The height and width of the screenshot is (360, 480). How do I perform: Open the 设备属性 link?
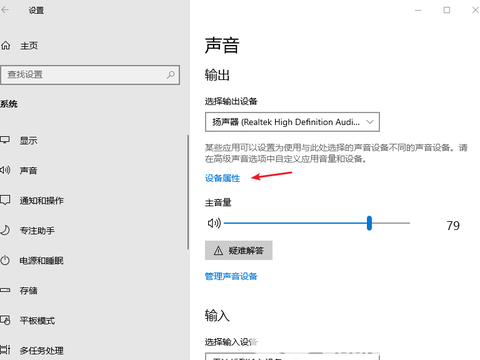(x=222, y=178)
